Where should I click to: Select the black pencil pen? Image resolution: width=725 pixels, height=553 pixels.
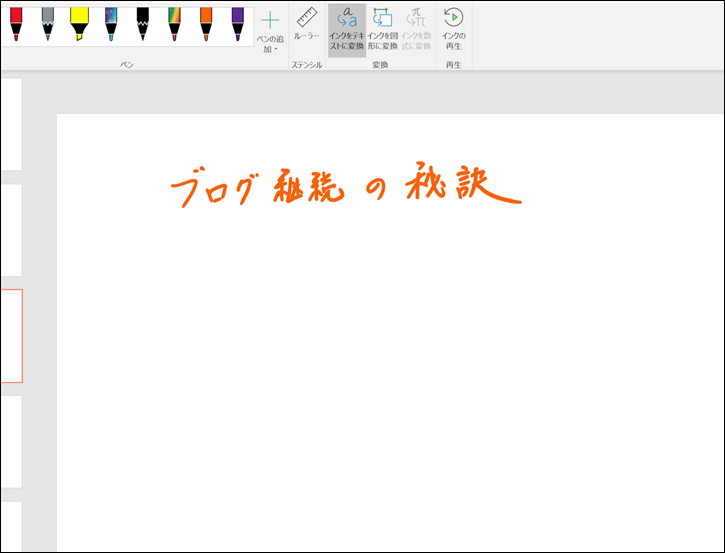coord(143,24)
